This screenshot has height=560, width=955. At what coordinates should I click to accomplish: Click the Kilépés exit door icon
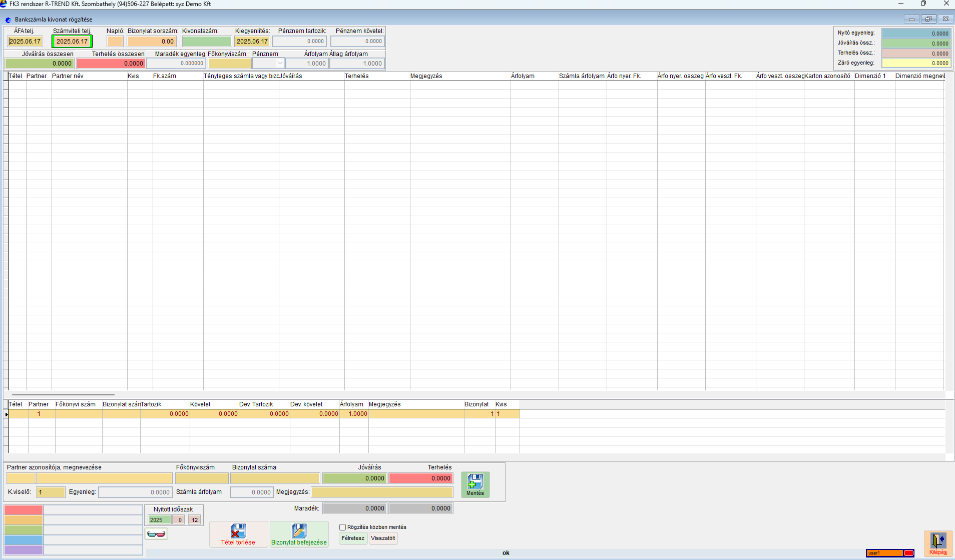(x=937, y=540)
